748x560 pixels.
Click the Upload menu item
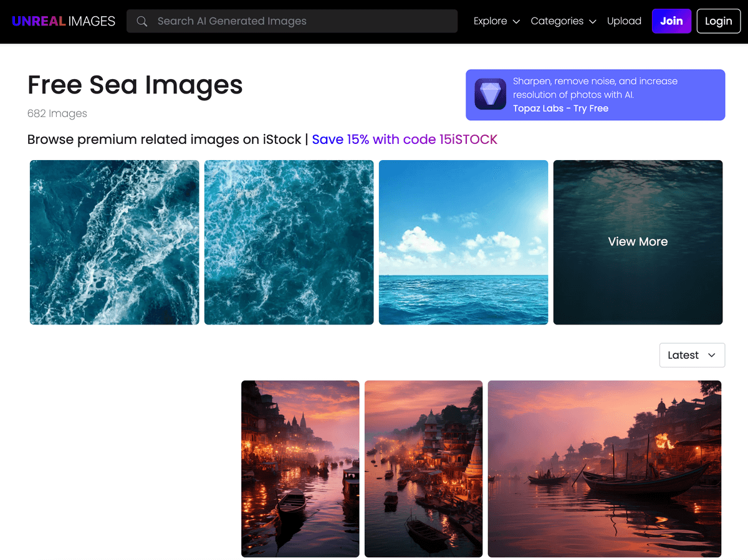[624, 21]
